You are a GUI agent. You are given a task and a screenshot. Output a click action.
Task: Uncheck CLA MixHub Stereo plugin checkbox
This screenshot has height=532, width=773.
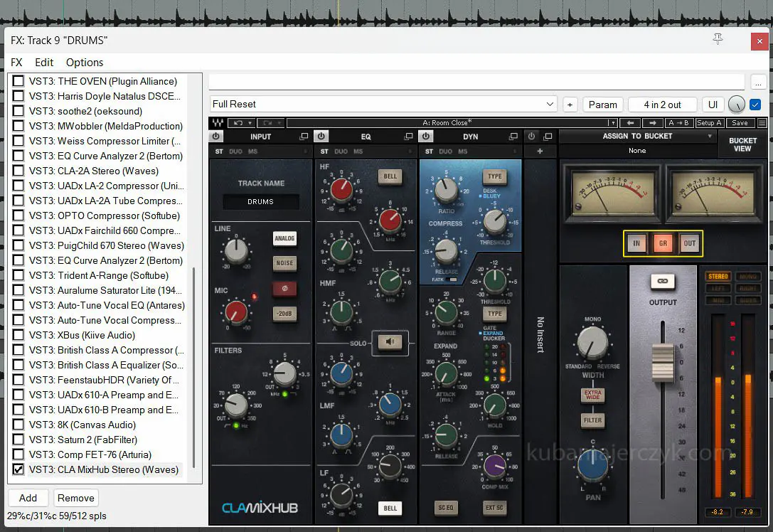click(18, 469)
